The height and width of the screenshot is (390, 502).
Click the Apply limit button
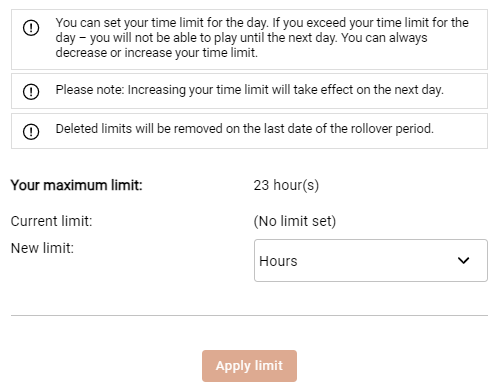(x=249, y=366)
